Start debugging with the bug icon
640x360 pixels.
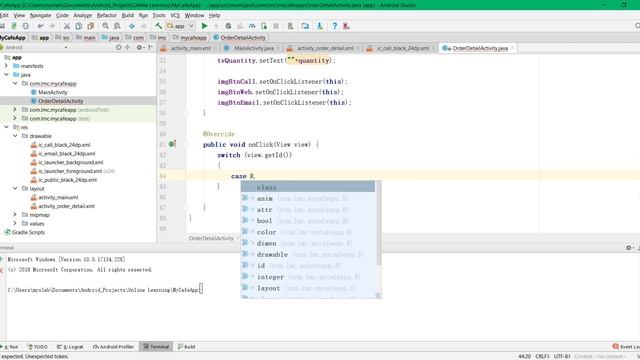pos(228,26)
